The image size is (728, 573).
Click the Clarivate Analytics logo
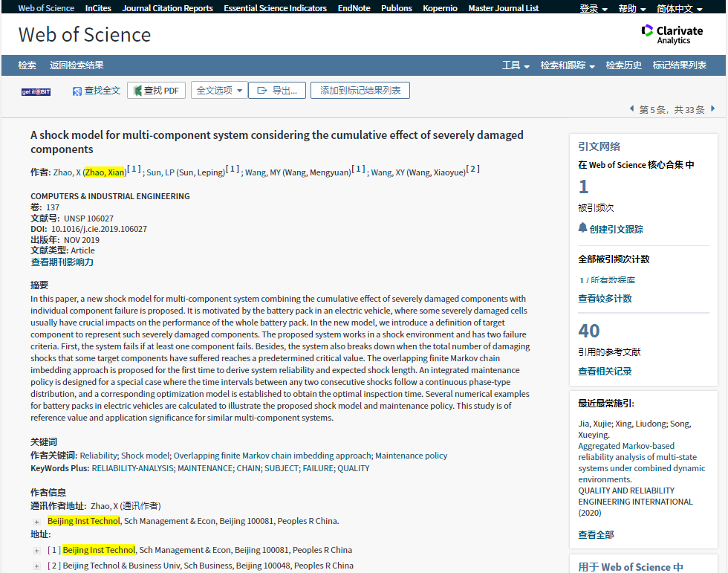(x=672, y=34)
